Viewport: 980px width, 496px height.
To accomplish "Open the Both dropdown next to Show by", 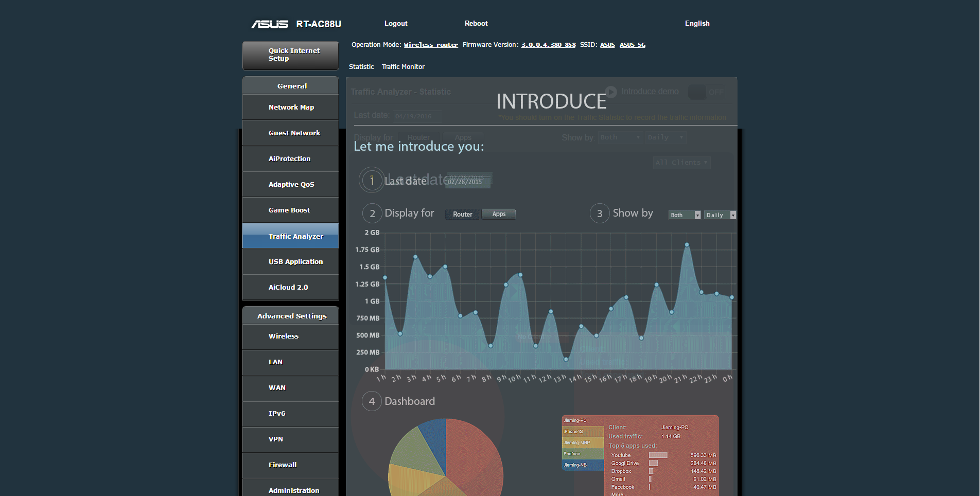I will (x=685, y=215).
